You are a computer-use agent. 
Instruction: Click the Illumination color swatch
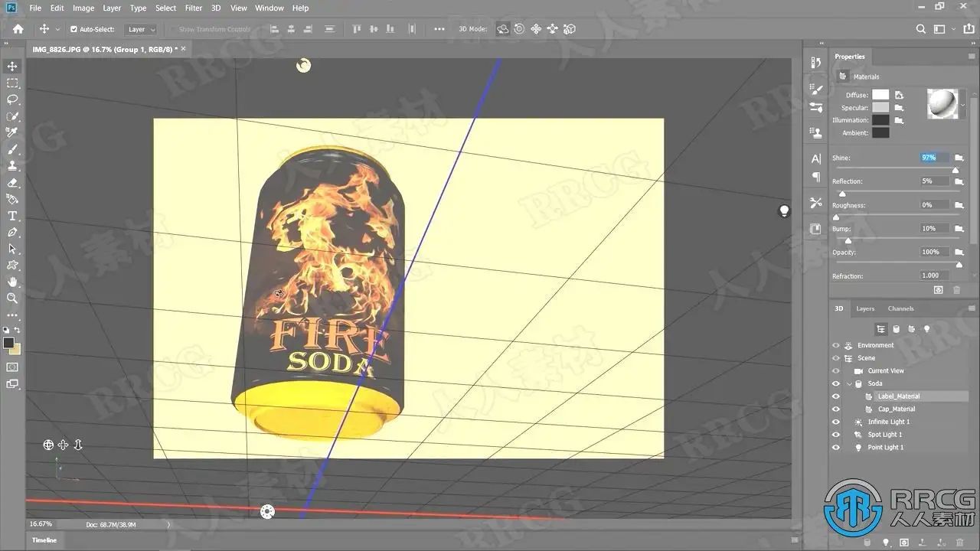click(x=880, y=120)
